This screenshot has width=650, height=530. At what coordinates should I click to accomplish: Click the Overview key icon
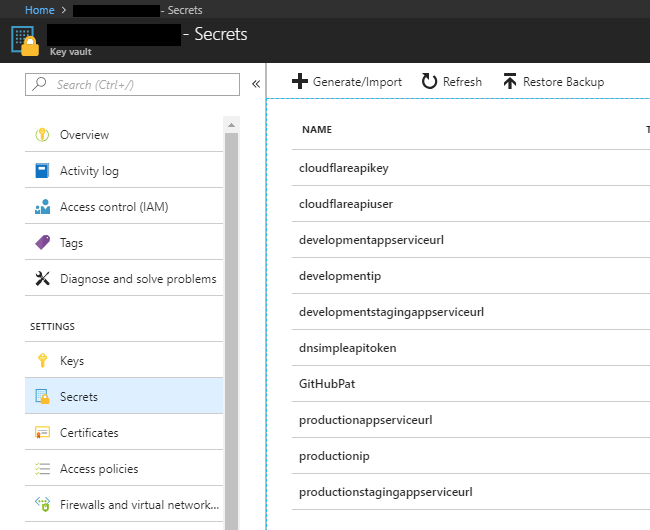point(42,135)
